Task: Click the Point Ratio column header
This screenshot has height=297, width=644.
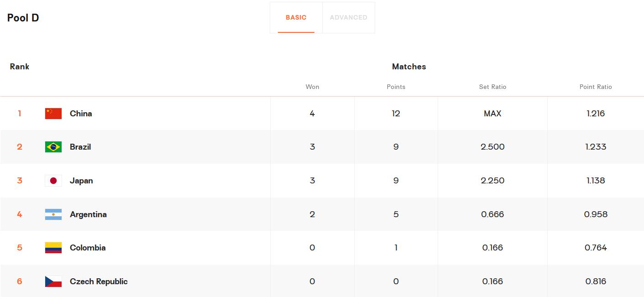Action: tap(596, 87)
